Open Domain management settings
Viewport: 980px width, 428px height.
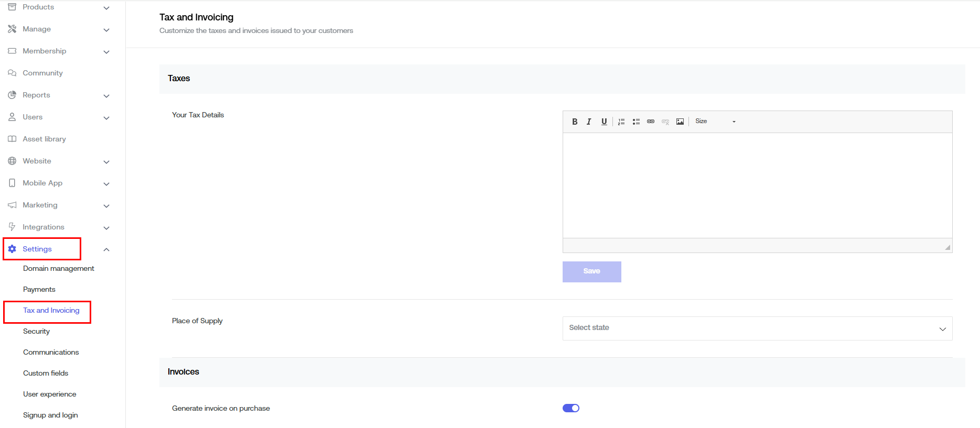(59, 268)
